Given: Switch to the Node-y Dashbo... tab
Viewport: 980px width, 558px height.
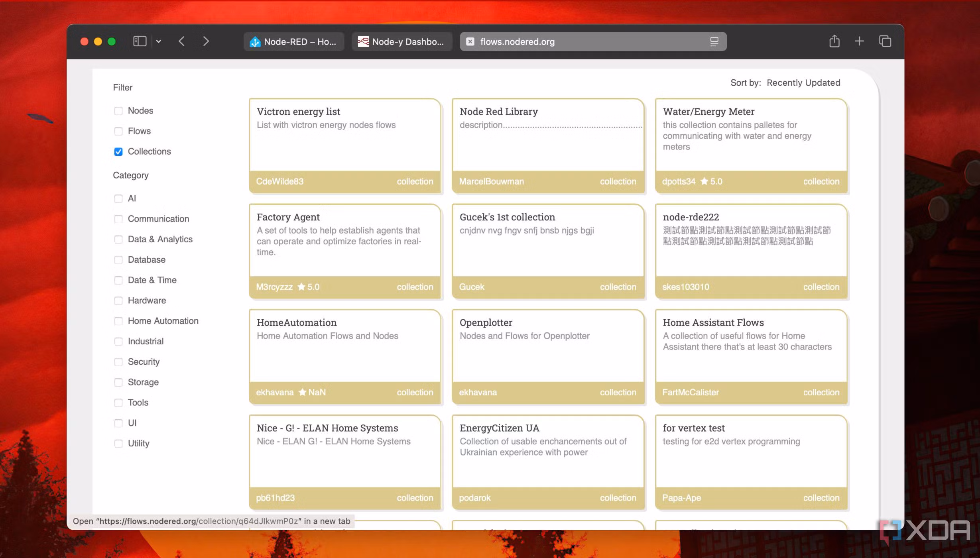Looking at the screenshot, I should (x=402, y=41).
